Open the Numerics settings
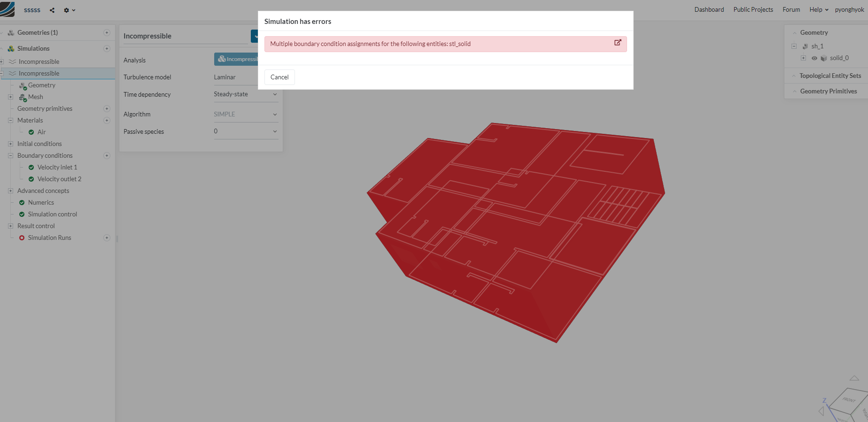Screen dimensions: 868x422 pyautogui.click(x=41, y=203)
